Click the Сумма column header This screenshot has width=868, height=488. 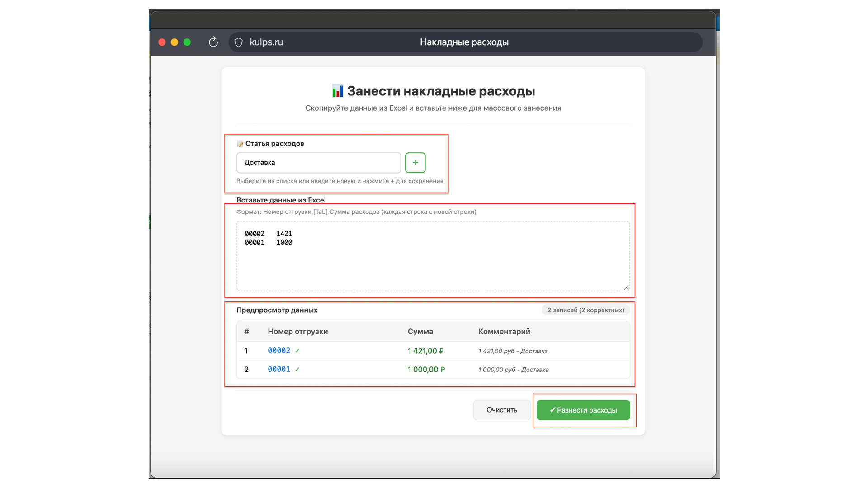[420, 331]
